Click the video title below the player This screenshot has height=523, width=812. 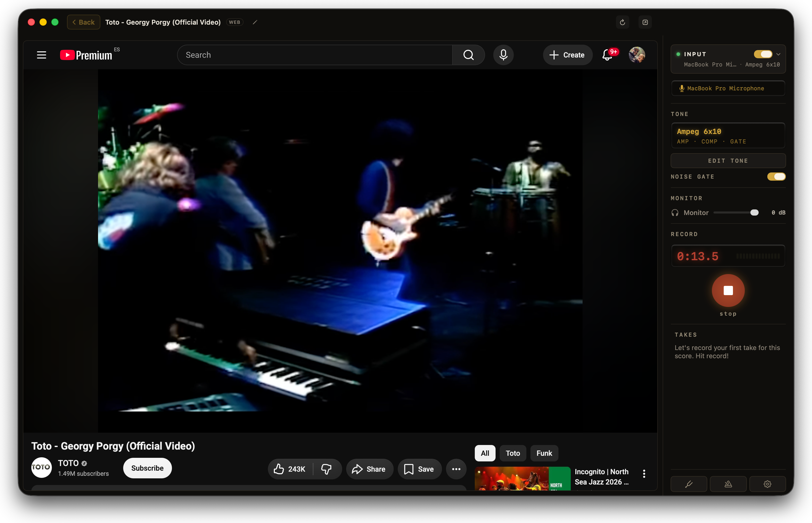pos(113,446)
